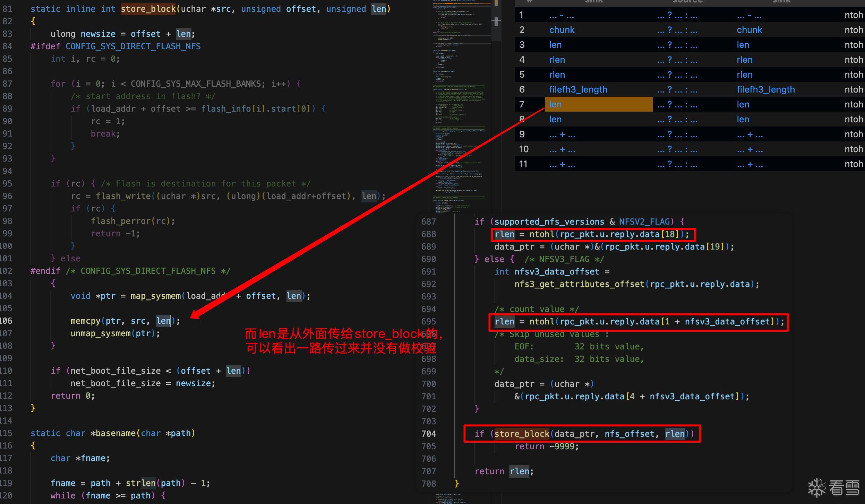Click 'net_boot_file_size' on the if line 110
Viewport: 865px width, 504px height.
tap(115, 371)
